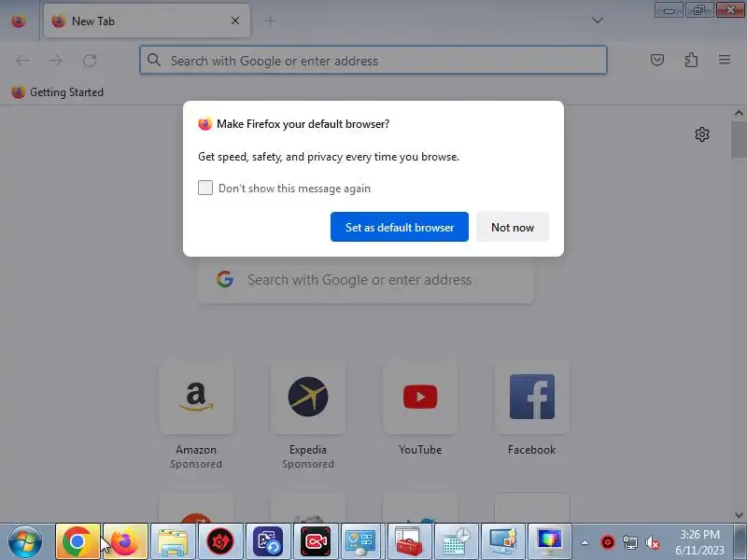Viewport: 747px width, 560px height.
Task: Go forward with the forward arrow
Action: click(x=56, y=61)
